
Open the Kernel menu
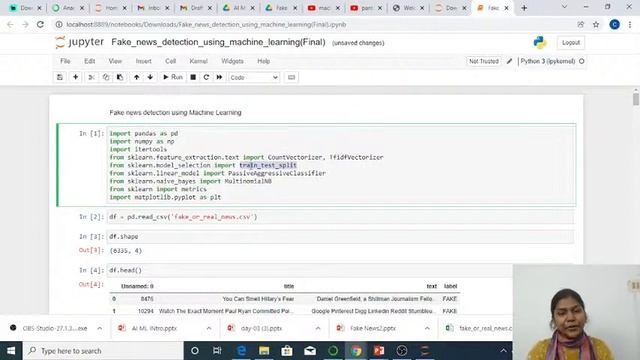pos(198,61)
